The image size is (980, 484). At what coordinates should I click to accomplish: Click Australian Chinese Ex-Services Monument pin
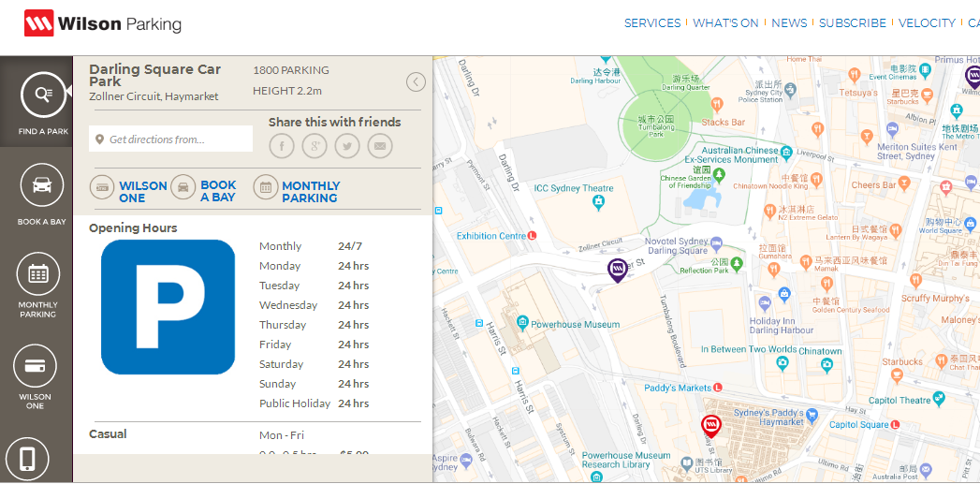(787, 151)
